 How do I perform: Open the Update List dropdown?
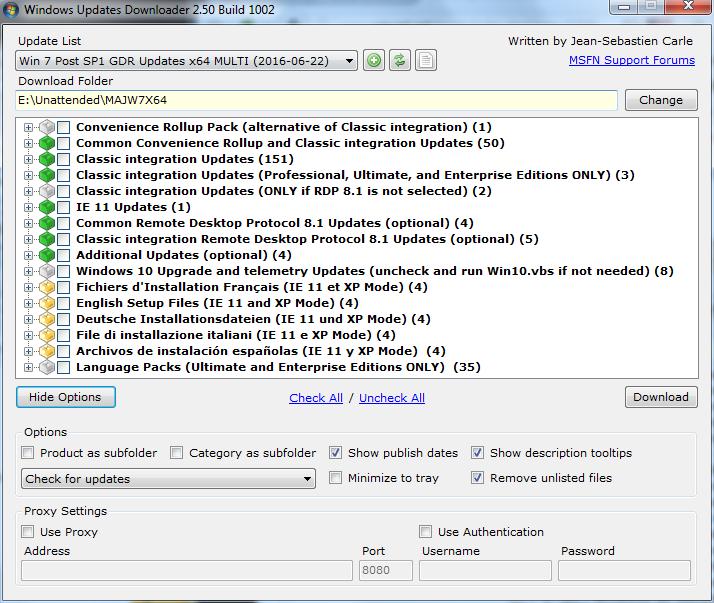pos(186,61)
